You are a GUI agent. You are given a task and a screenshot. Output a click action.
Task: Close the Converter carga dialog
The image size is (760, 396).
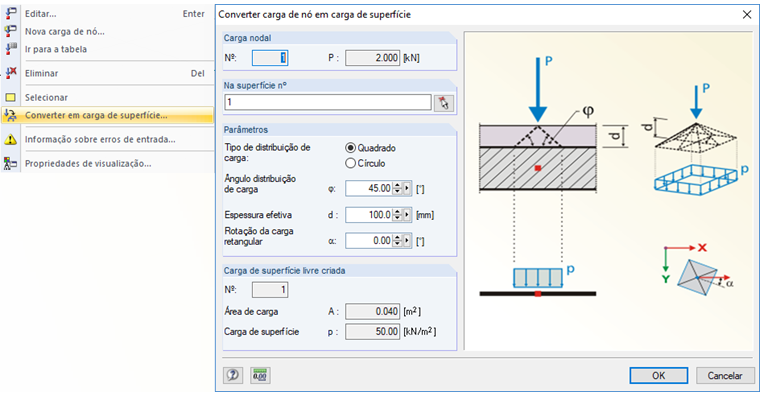coord(747,15)
